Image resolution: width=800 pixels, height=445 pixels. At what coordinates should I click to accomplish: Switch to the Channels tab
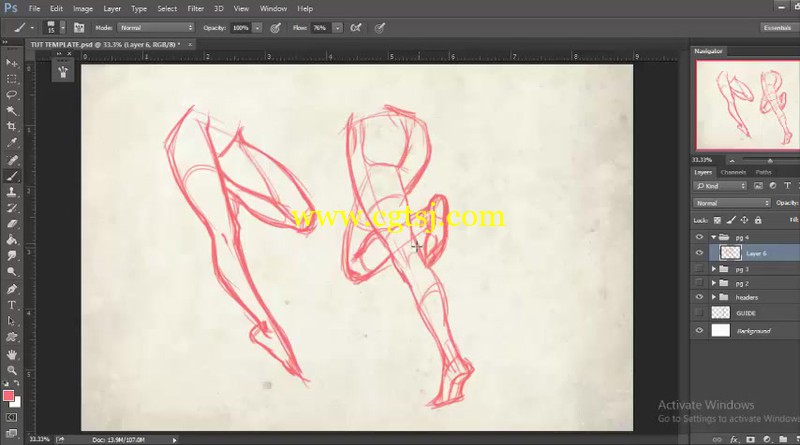tap(733, 172)
